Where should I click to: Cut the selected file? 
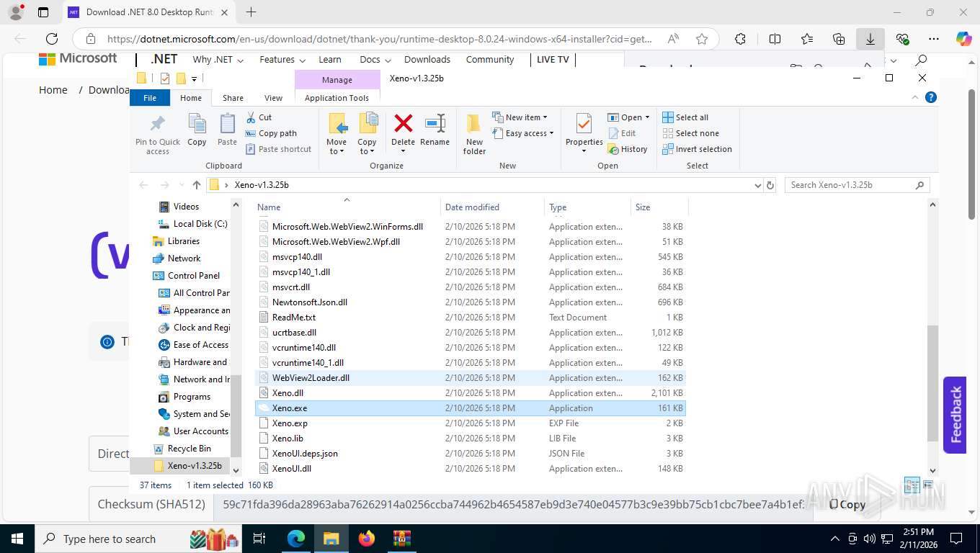[259, 117]
